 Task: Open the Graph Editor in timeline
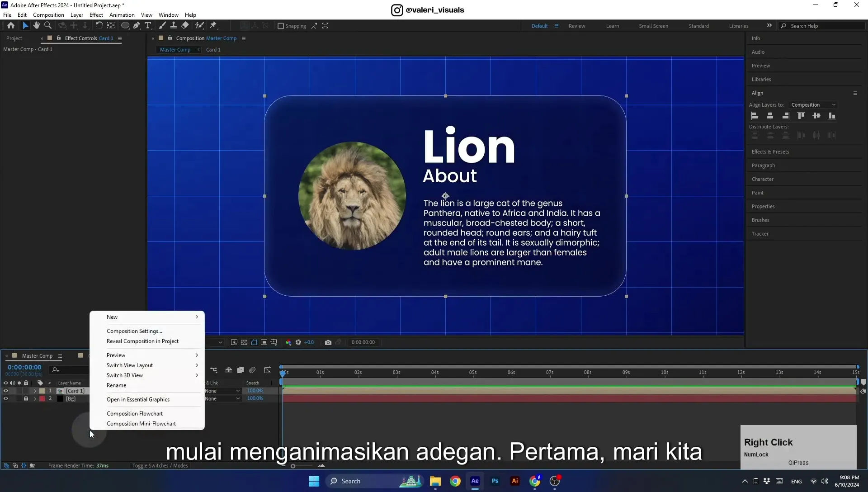tap(268, 370)
